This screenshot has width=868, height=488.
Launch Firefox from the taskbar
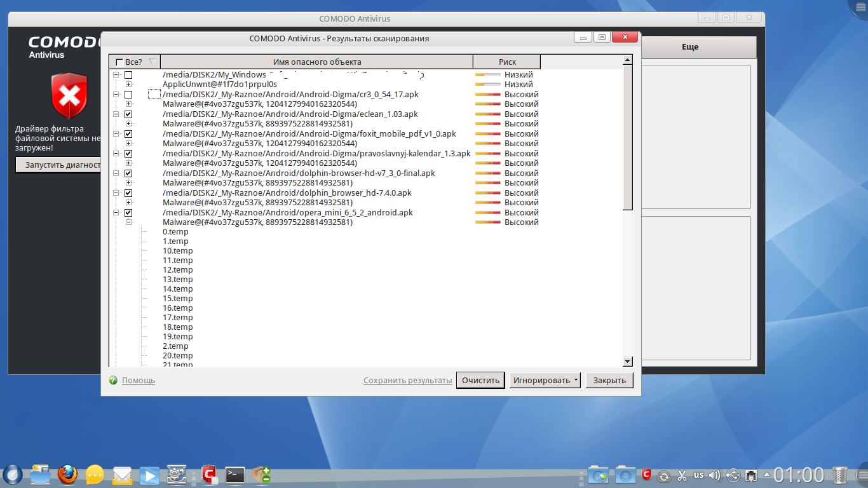[67, 474]
